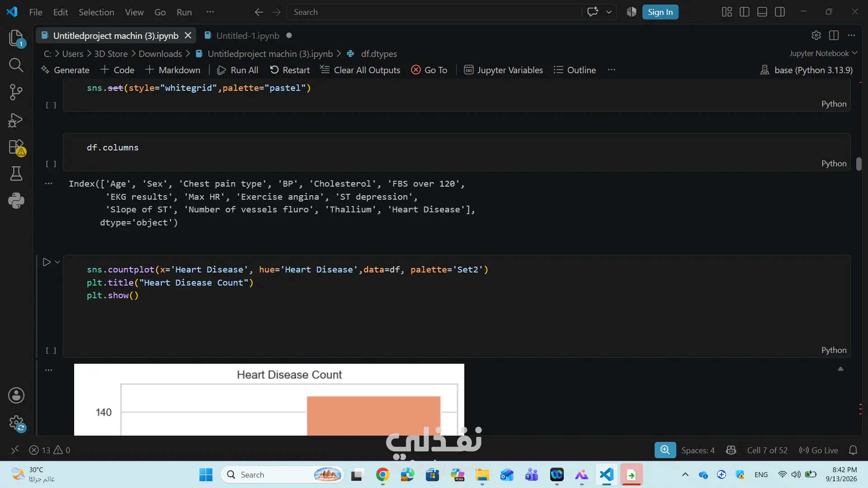868x488 pixels.
Task: Open the Testing flask view
Action: tap(16, 174)
